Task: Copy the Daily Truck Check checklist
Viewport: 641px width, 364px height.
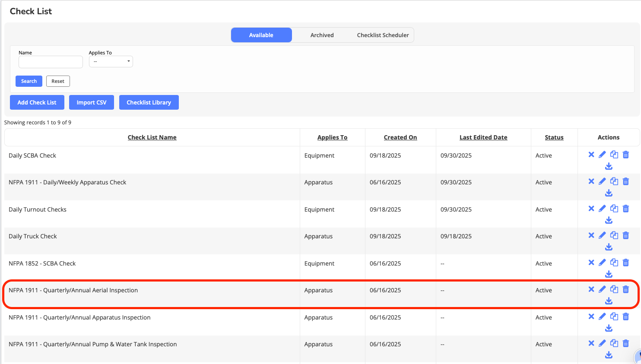Action: pyautogui.click(x=614, y=235)
